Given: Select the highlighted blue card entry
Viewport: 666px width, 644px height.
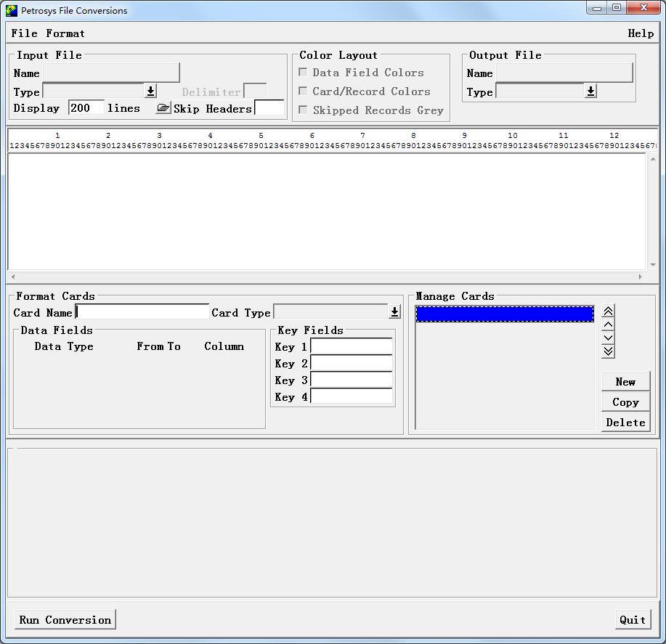Looking at the screenshot, I should (x=505, y=314).
